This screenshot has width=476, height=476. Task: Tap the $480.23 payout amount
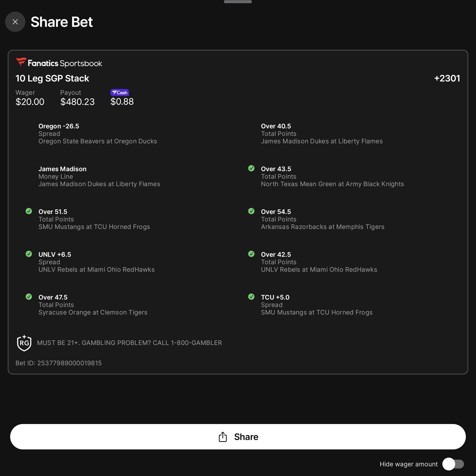point(77,102)
